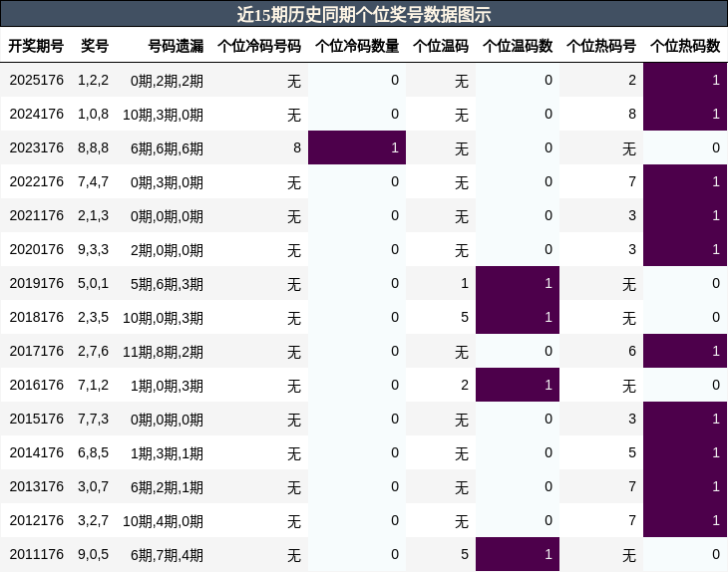Click omission value 10期,0期,3期
The width and height of the screenshot is (728, 572).
(x=163, y=318)
